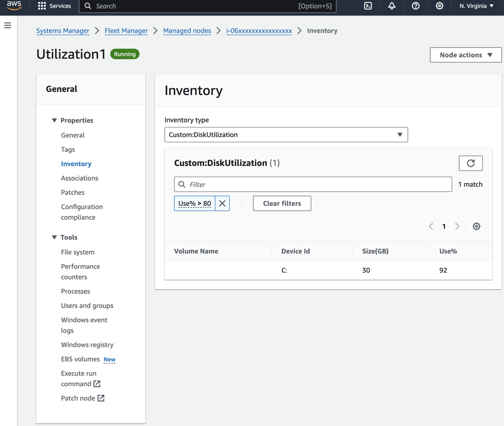
Task: Open the notifications bell
Action: (391, 6)
